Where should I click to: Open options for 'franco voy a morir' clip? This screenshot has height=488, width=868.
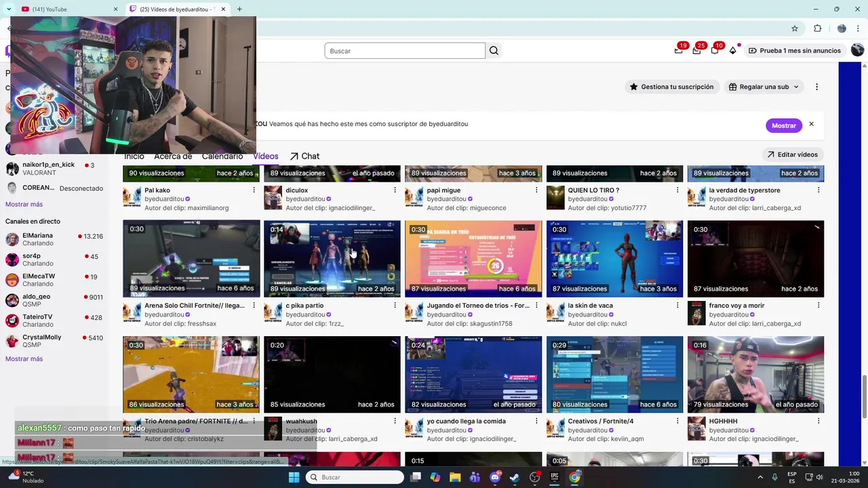[818, 306]
